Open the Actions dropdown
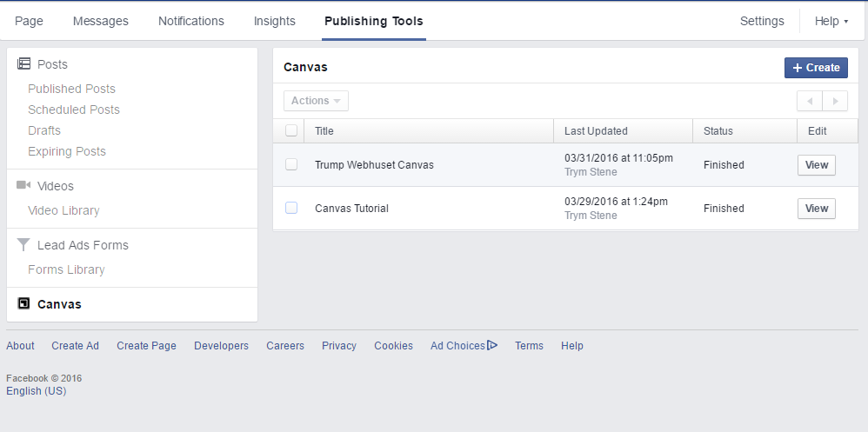This screenshot has height=432, width=868. [316, 101]
